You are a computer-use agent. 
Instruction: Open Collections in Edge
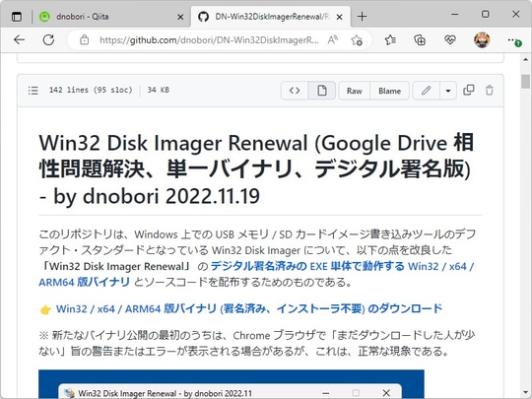coord(420,40)
